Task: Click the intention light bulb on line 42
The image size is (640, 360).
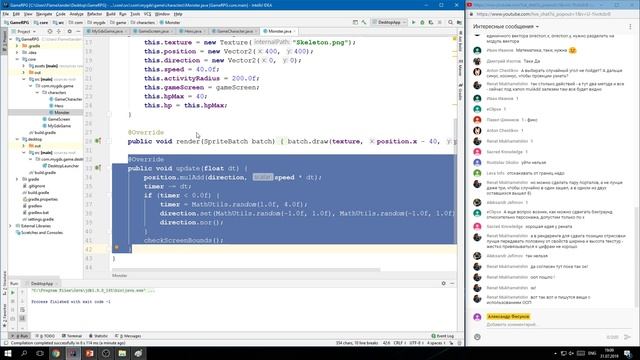Action: pos(117,248)
